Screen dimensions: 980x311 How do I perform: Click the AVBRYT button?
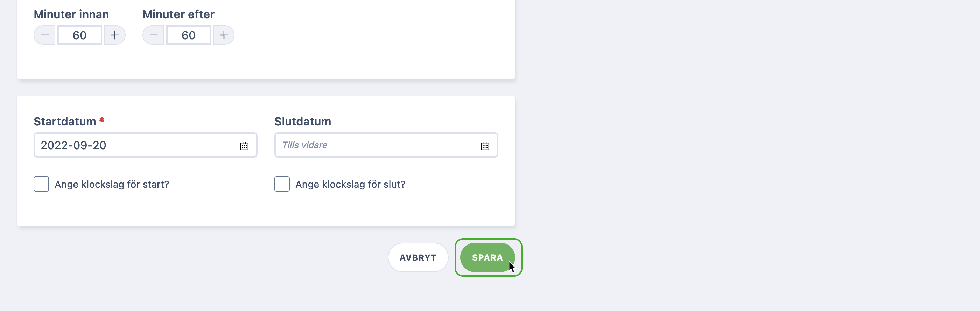tap(418, 257)
